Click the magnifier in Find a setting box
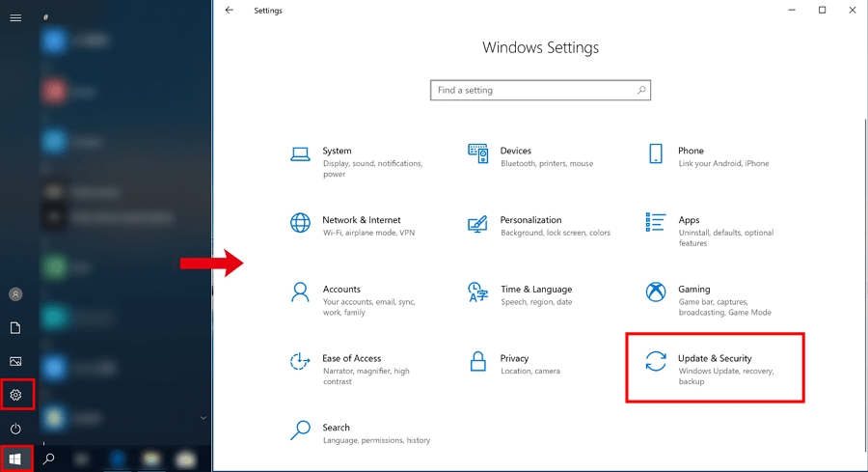This screenshot has height=472, width=868. pyautogui.click(x=641, y=90)
